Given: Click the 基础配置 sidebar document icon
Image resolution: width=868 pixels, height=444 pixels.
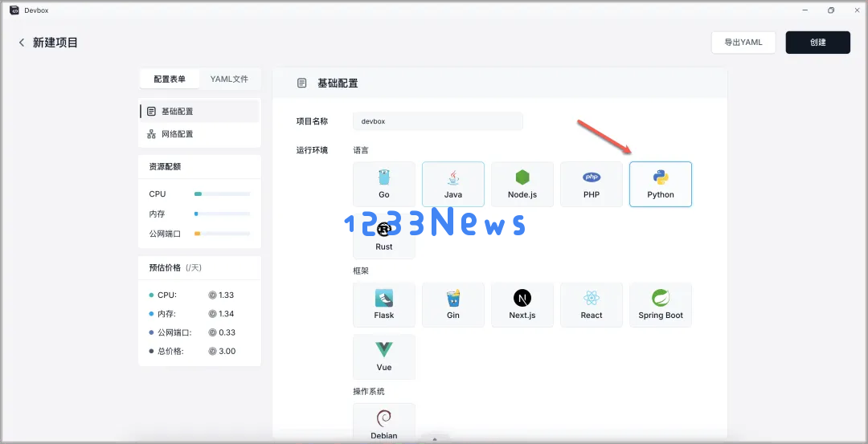Looking at the screenshot, I should pos(151,111).
